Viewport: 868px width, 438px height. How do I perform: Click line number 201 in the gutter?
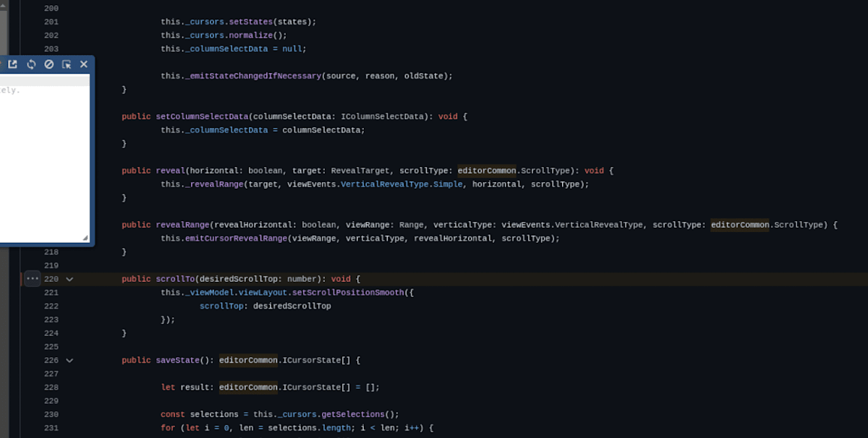[51, 22]
